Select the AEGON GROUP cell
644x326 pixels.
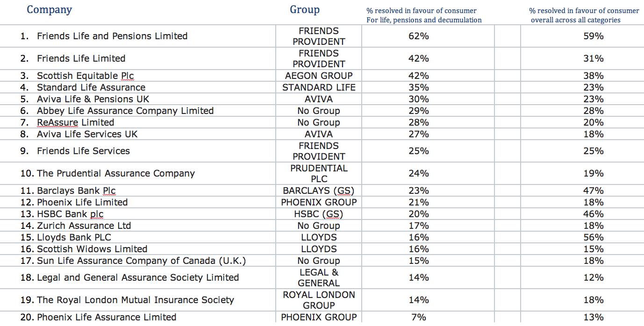(x=319, y=76)
